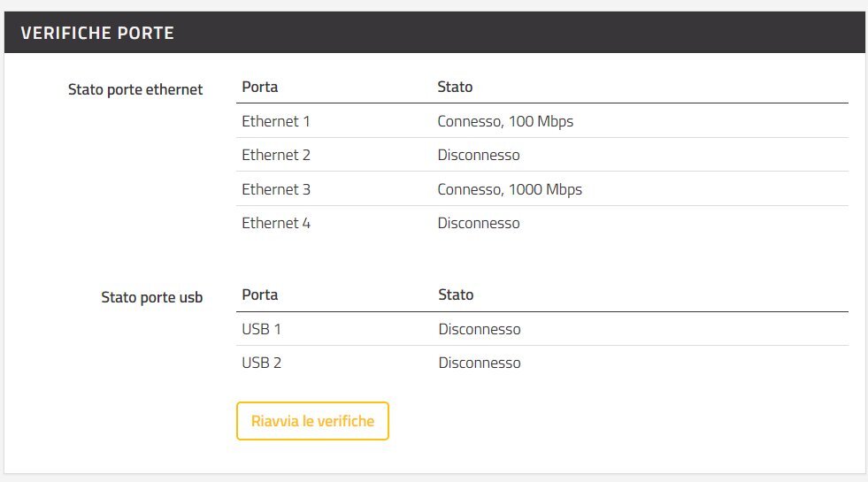Click the Stato column header in ethernet table
The height and width of the screenshot is (482, 868).
pos(455,87)
